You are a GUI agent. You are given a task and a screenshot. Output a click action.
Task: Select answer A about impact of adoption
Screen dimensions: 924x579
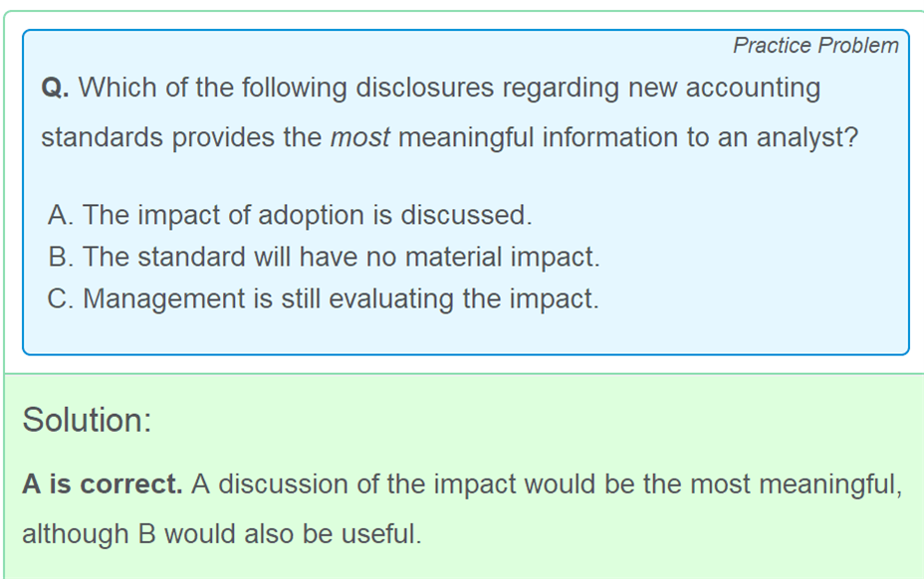pos(290,215)
